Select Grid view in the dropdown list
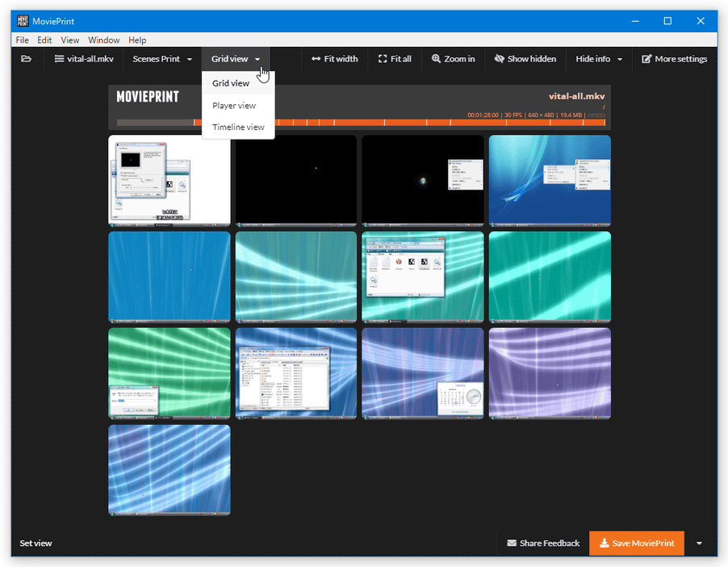The height and width of the screenshot is (567, 728). 238,83
